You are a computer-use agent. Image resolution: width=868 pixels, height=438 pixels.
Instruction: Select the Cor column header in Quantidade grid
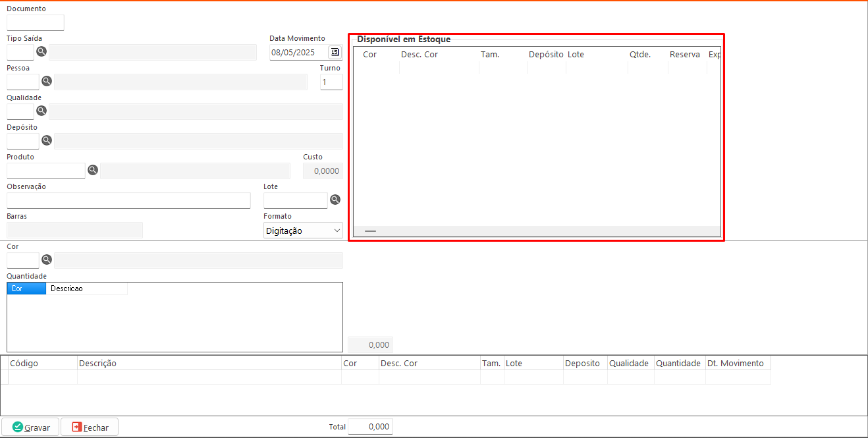26,288
